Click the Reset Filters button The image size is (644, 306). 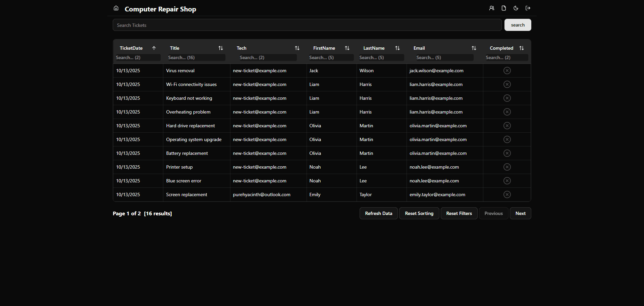pos(459,213)
